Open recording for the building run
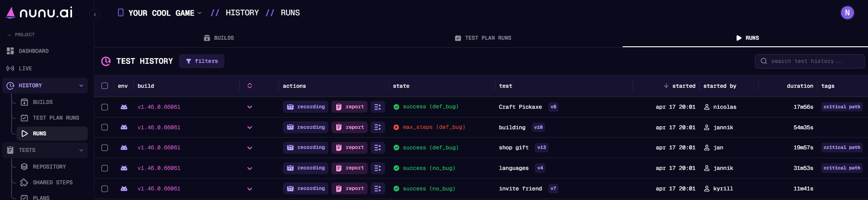Image resolution: width=868 pixels, height=200 pixels. pyautogui.click(x=306, y=128)
